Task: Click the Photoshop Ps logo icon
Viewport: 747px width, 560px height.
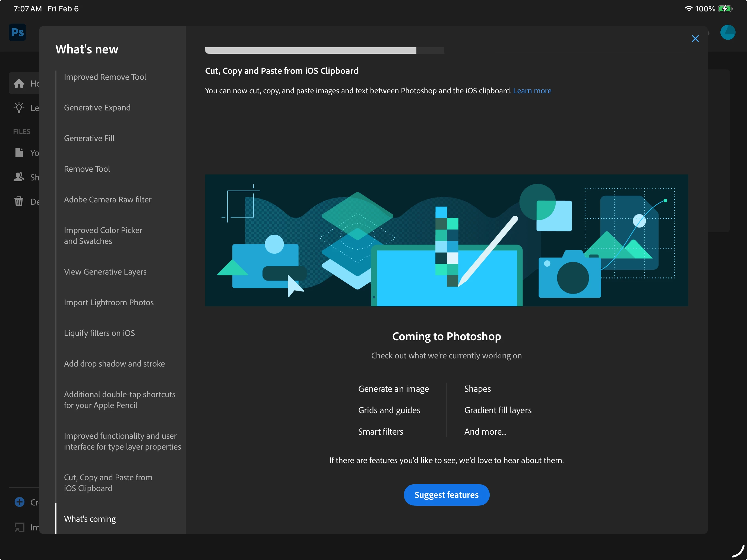Action: pyautogui.click(x=17, y=32)
